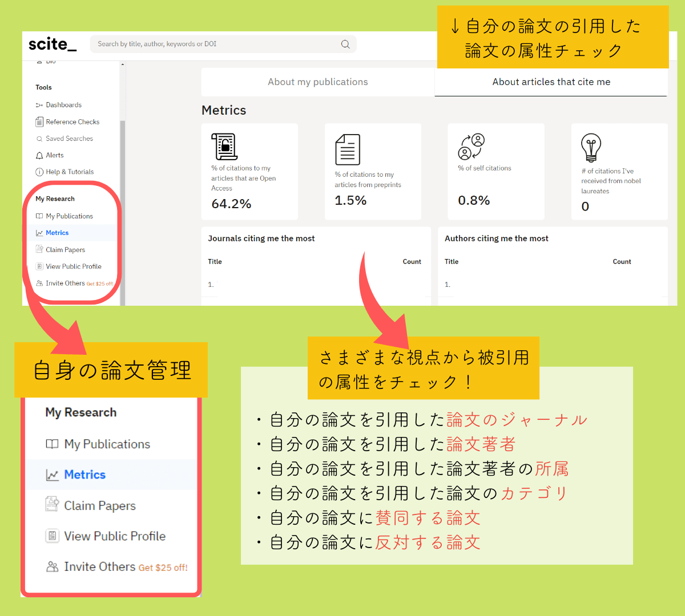
Task: Click Count column header in Authors table
Action: [622, 262]
